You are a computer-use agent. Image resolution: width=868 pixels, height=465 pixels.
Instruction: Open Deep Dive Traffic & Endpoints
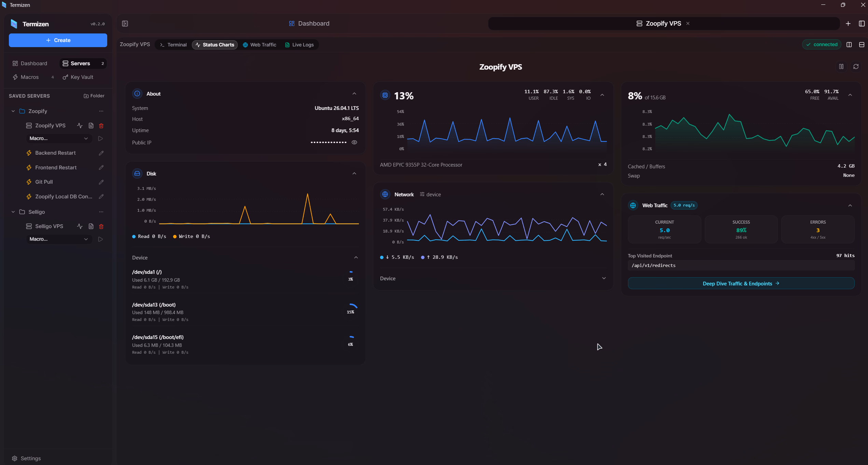click(x=741, y=283)
